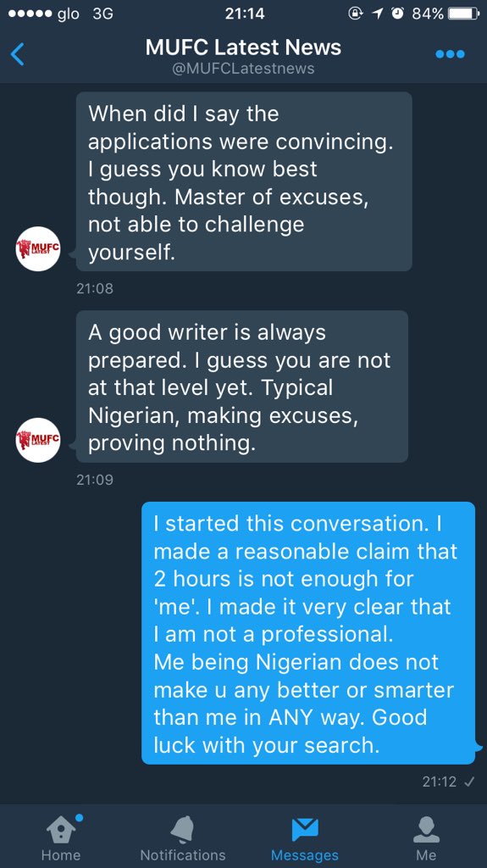Select the blue sent message bubble

click(309, 632)
